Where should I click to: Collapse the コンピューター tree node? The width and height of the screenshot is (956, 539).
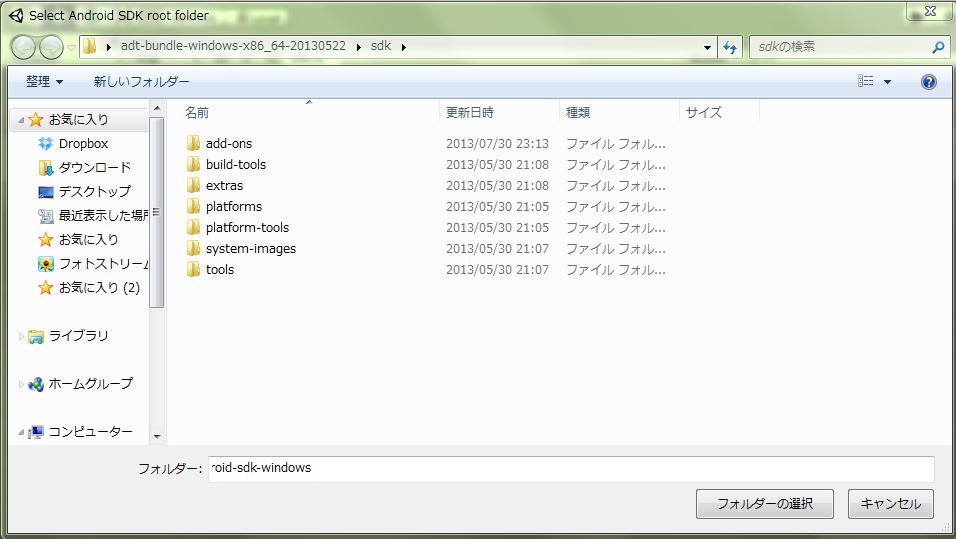click(x=21, y=432)
